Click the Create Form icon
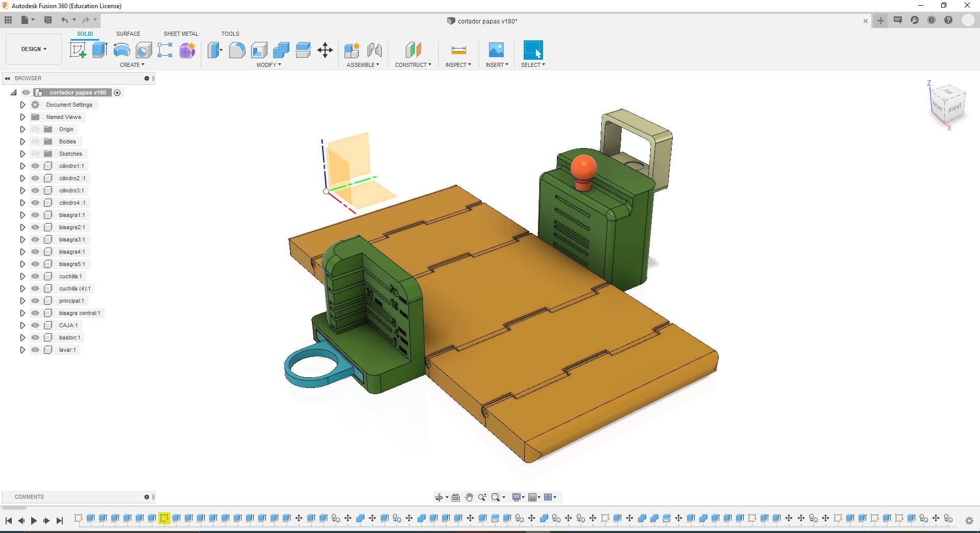 point(187,50)
